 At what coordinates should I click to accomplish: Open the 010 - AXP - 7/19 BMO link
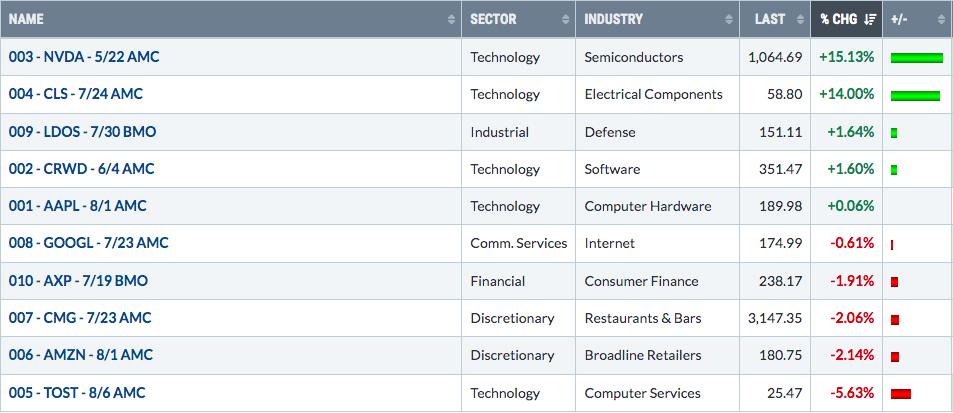point(78,281)
